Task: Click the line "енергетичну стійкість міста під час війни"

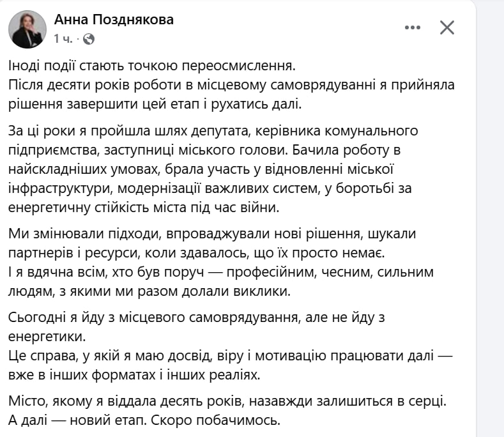Action: 153,207
